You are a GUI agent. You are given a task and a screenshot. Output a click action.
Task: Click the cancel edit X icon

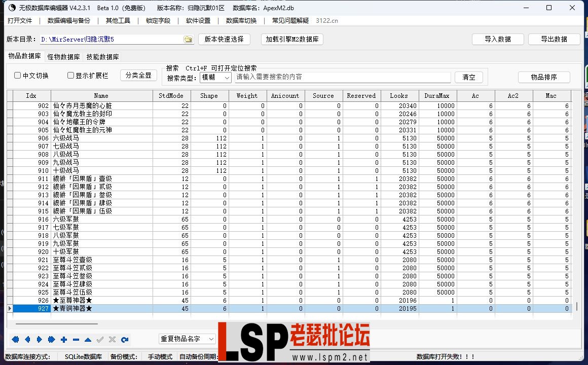click(x=112, y=340)
